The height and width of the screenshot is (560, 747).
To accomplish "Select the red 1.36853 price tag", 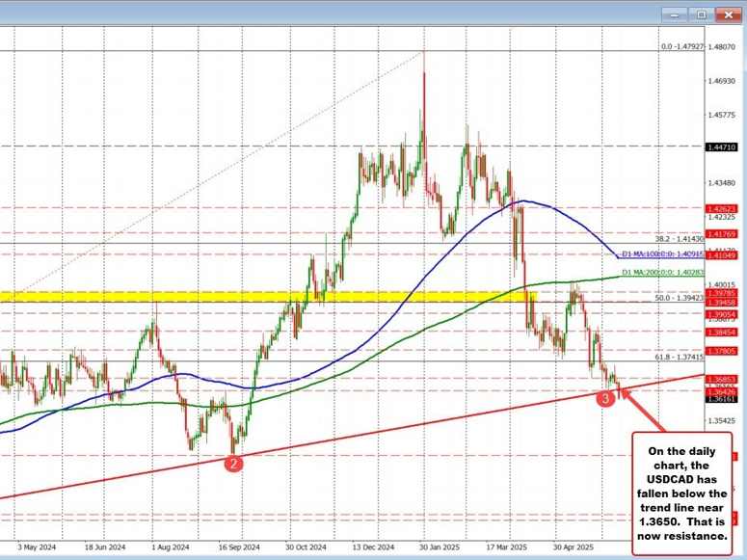I will pyautogui.click(x=721, y=380).
